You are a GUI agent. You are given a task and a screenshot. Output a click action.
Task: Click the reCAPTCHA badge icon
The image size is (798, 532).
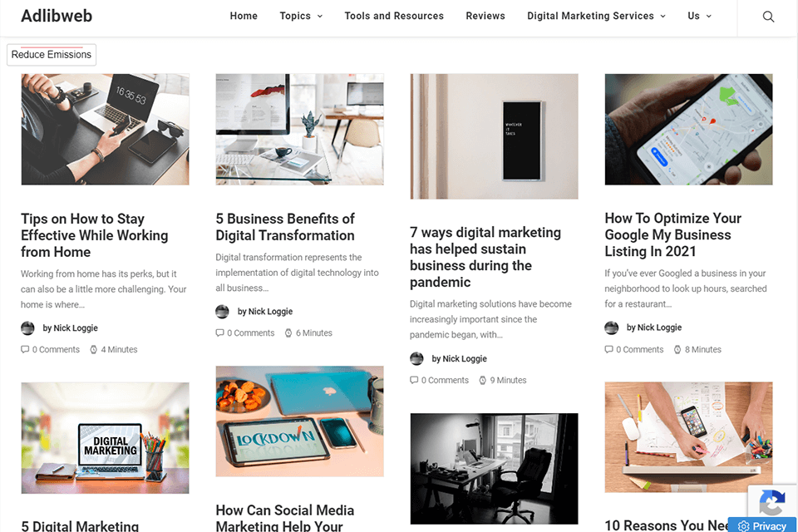click(772, 502)
